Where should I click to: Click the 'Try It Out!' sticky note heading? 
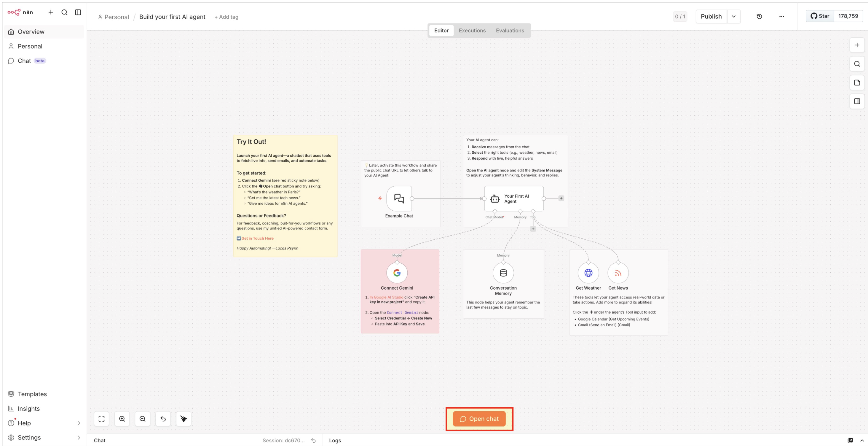(251, 142)
